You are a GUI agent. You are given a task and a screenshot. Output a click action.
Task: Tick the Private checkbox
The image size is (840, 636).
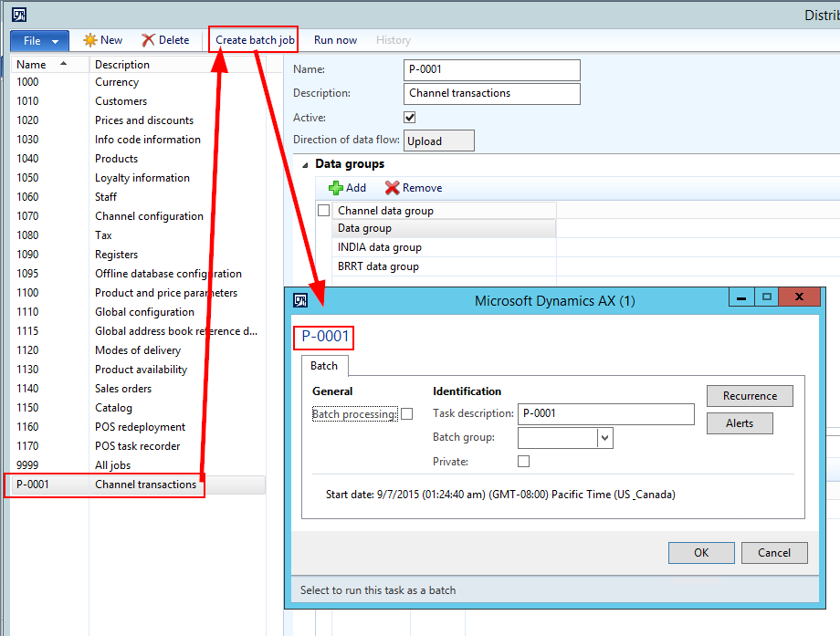click(x=523, y=461)
